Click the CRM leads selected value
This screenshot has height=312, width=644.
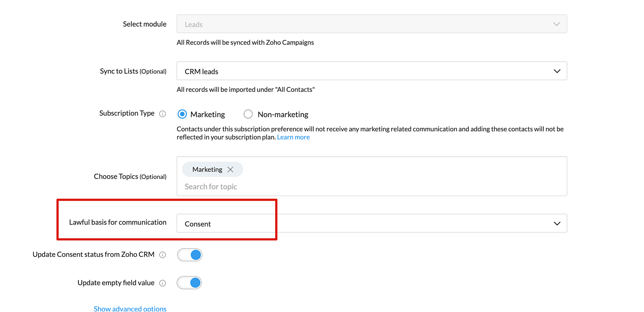[202, 71]
